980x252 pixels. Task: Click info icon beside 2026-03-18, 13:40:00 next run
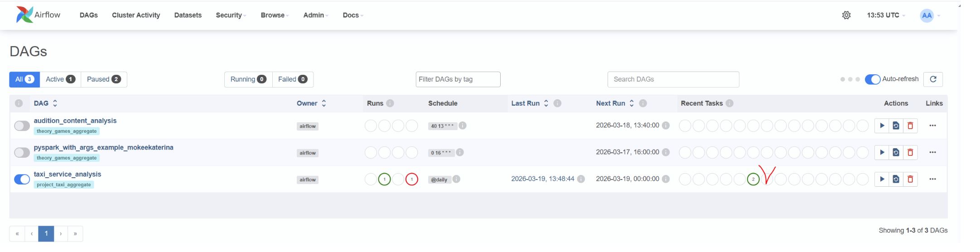pyautogui.click(x=666, y=126)
